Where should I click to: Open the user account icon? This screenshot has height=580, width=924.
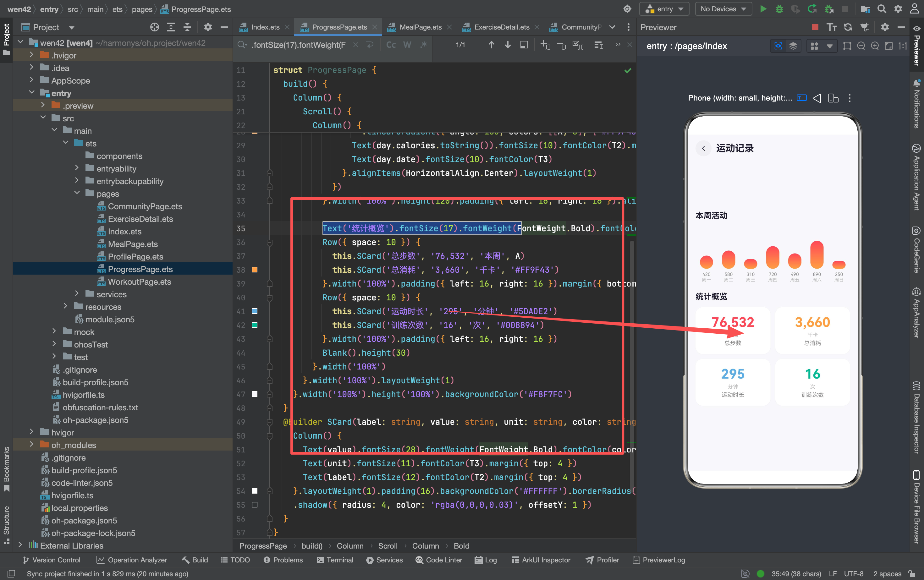click(x=915, y=9)
